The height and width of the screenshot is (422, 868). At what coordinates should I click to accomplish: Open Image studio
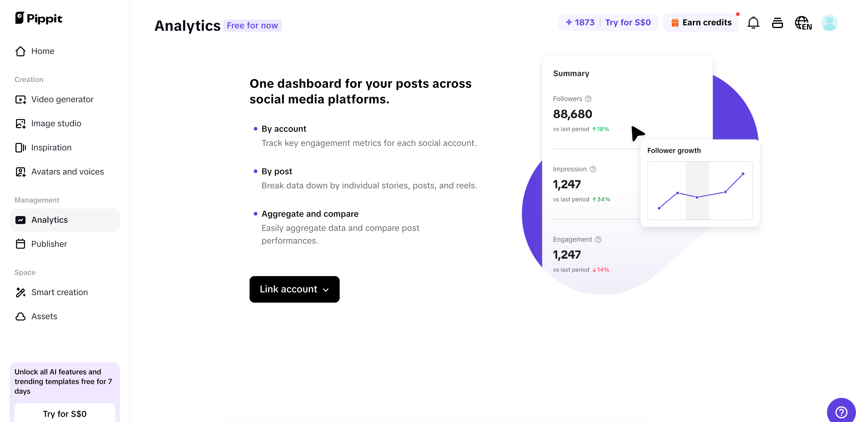coord(56,123)
